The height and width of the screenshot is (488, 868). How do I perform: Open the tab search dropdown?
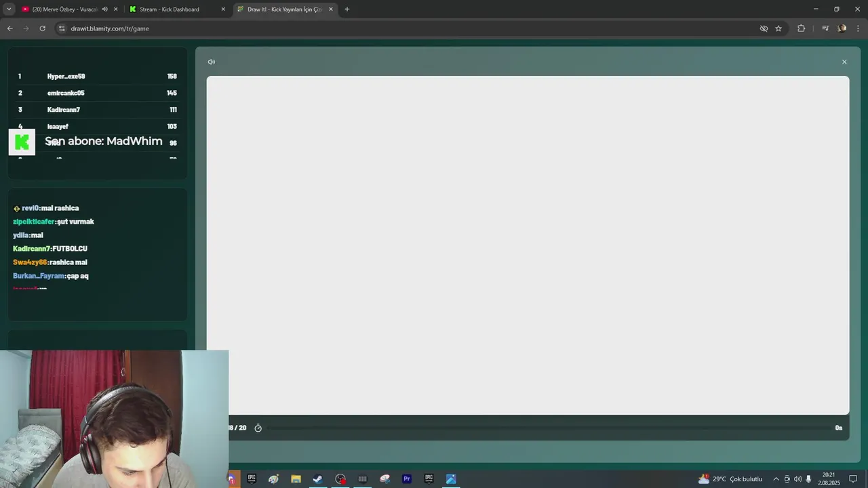[9, 9]
